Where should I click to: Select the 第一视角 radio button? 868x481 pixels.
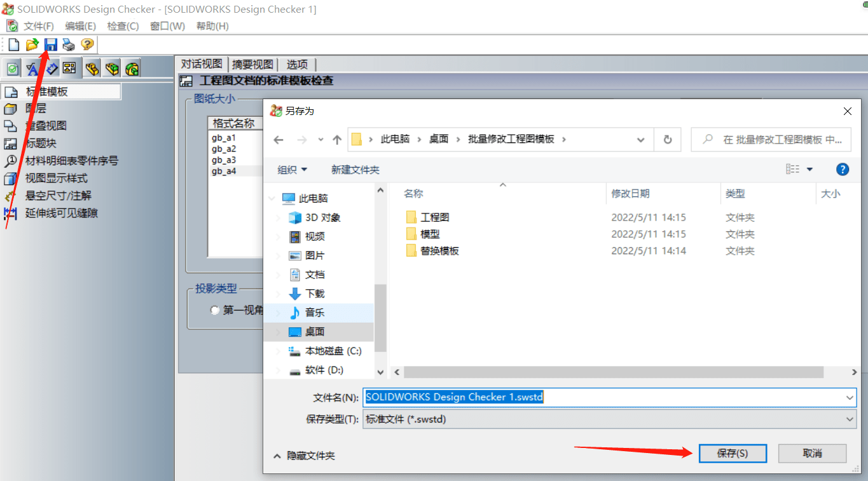[x=215, y=310]
